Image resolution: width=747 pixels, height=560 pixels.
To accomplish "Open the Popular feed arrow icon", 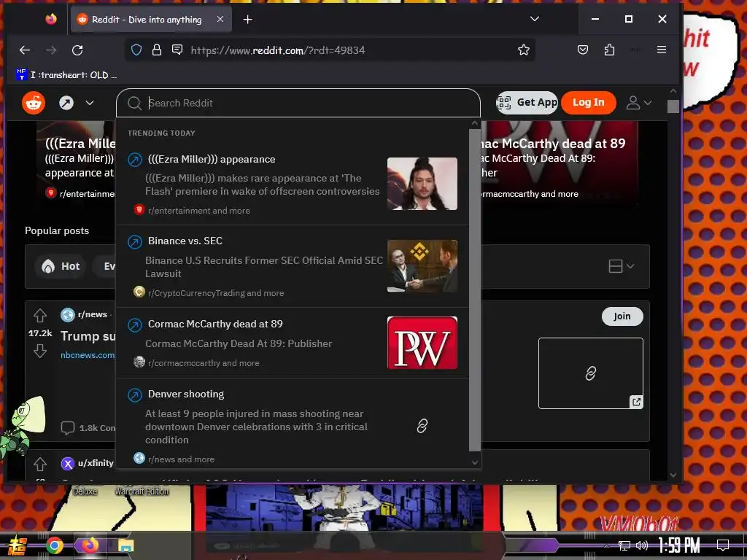I will tap(66, 102).
